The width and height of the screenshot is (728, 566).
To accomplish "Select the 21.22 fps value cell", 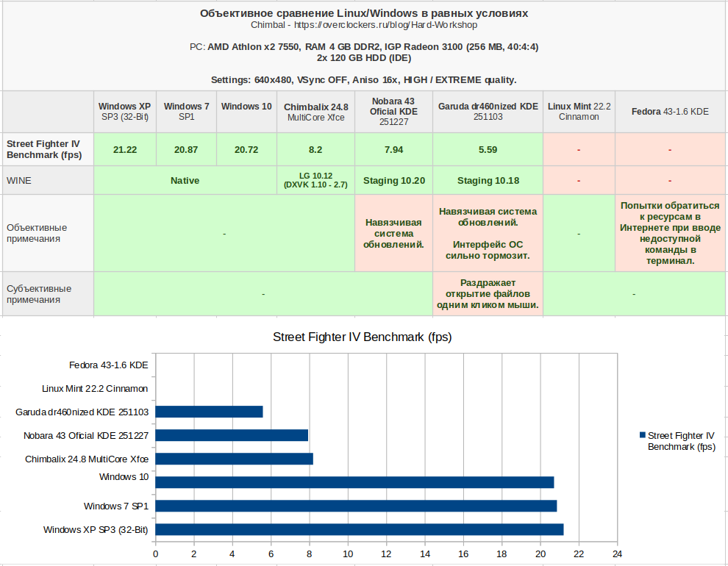I will [x=125, y=149].
